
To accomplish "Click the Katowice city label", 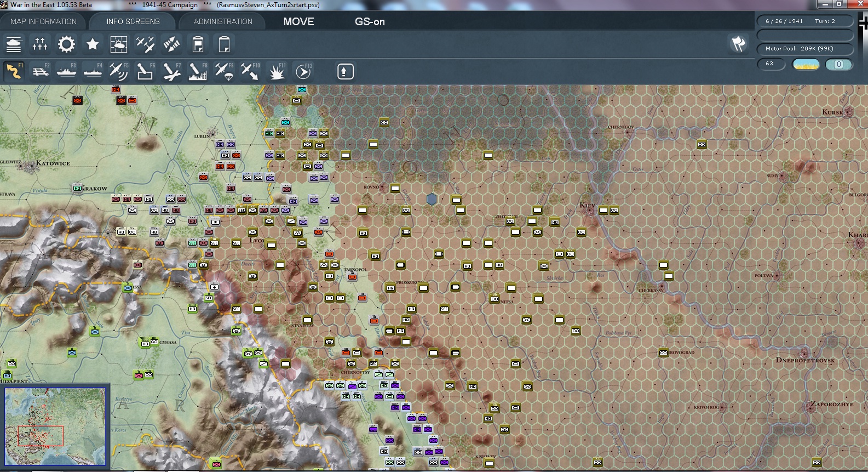I will tap(53, 163).
